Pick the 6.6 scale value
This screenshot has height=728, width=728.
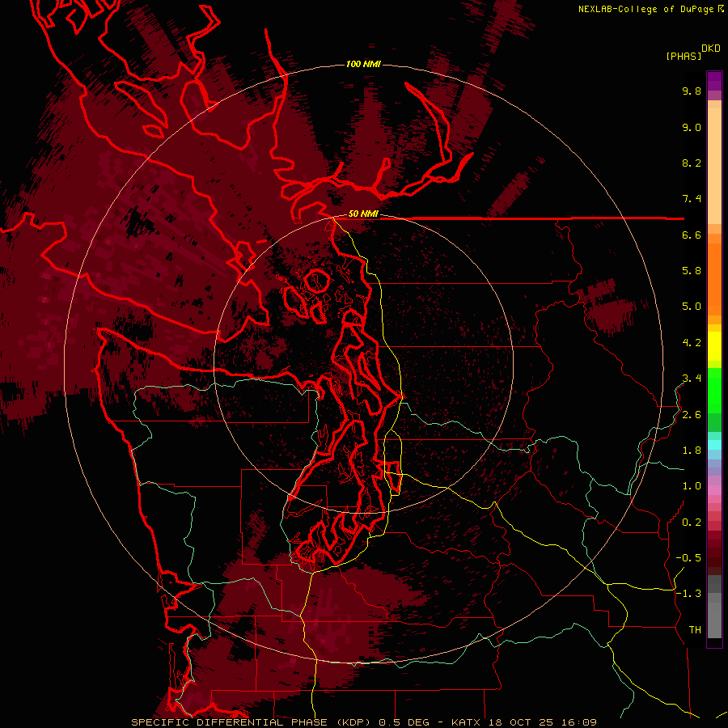[x=692, y=235]
